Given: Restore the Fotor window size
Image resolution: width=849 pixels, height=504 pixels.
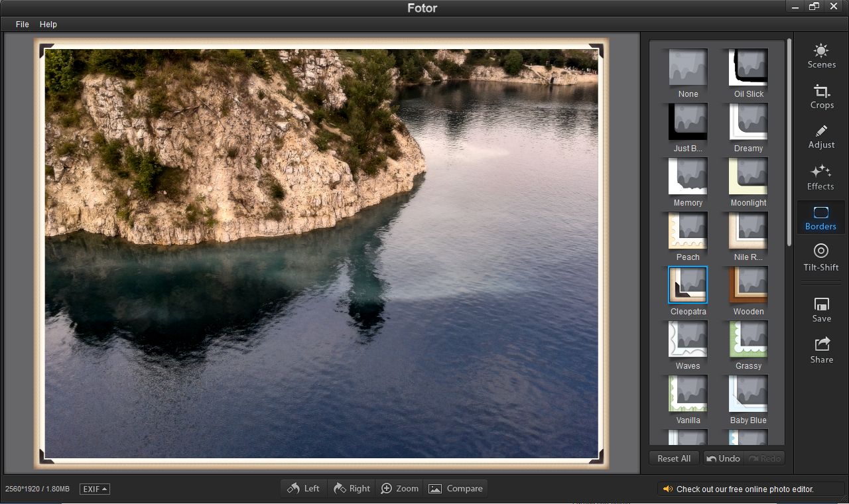Looking at the screenshot, I should pyautogui.click(x=815, y=6).
